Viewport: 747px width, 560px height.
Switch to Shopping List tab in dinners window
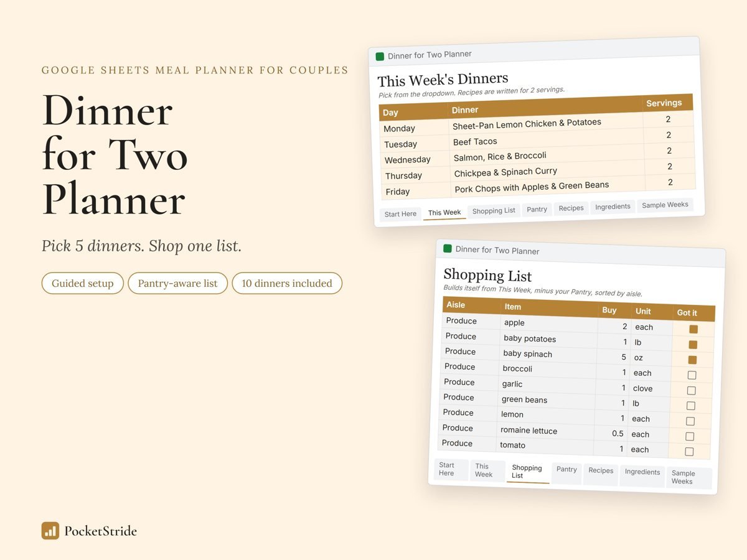point(494,210)
